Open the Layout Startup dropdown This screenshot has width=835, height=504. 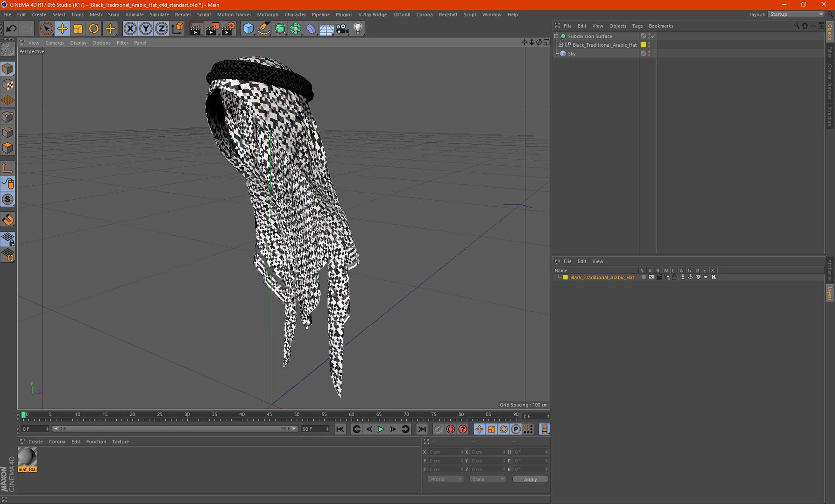click(x=796, y=14)
